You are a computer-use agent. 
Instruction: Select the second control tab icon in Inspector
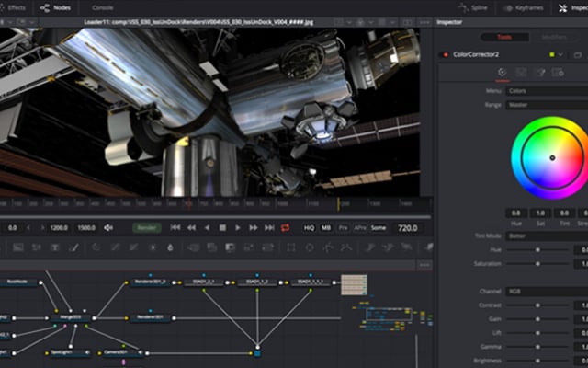(521, 72)
